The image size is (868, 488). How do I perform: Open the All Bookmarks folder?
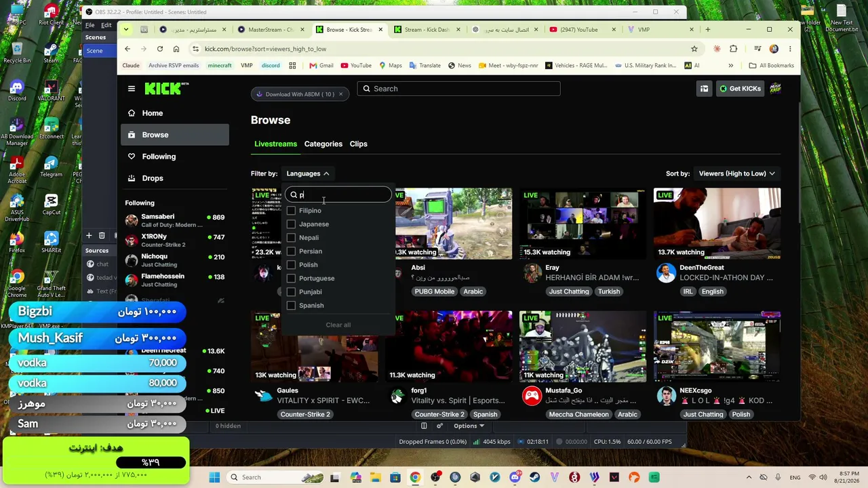click(771, 66)
